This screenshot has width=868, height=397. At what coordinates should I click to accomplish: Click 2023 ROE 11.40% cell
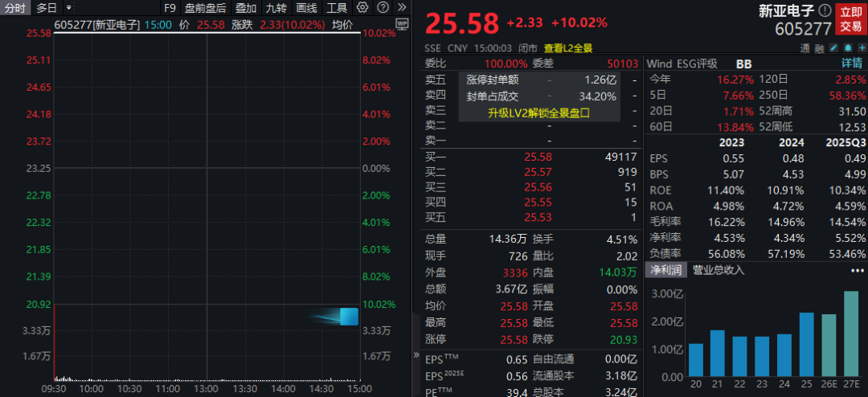click(x=727, y=190)
